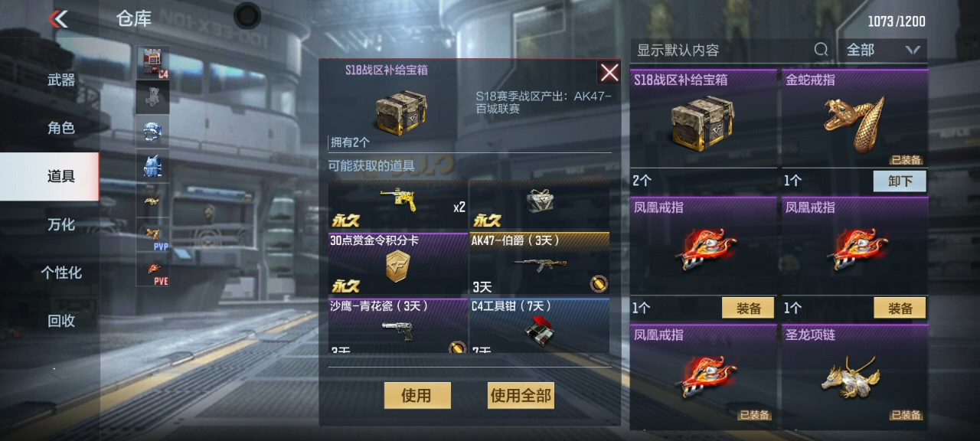The image size is (980, 441).
Task: Click the 使用 button
Action: coord(417,396)
